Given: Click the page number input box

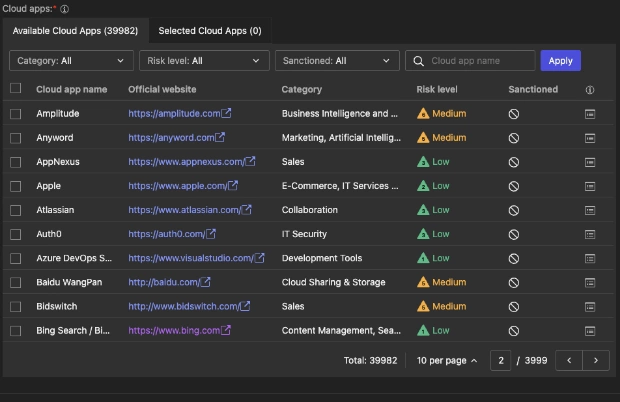Looking at the screenshot, I should [501, 360].
